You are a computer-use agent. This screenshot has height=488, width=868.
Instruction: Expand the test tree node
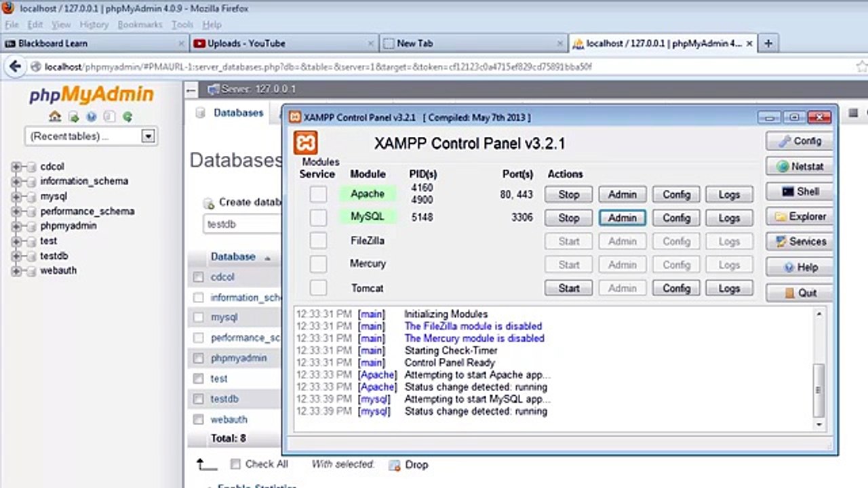tap(16, 241)
